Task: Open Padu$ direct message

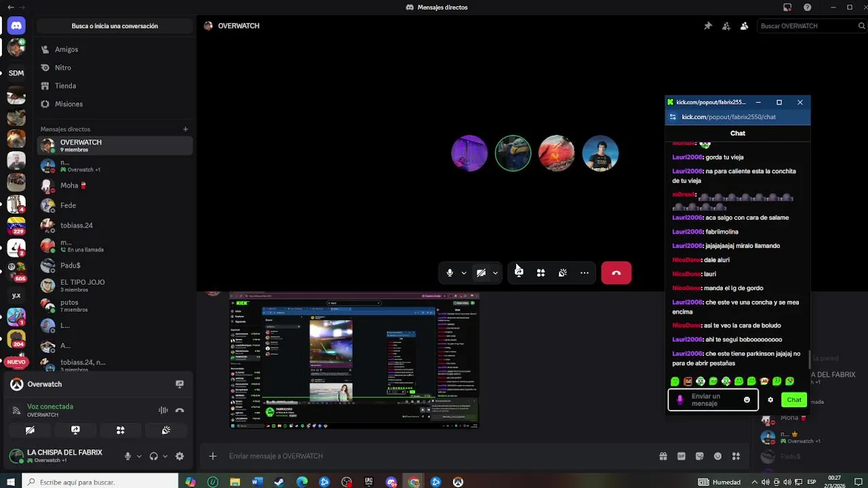Action: click(115, 265)
